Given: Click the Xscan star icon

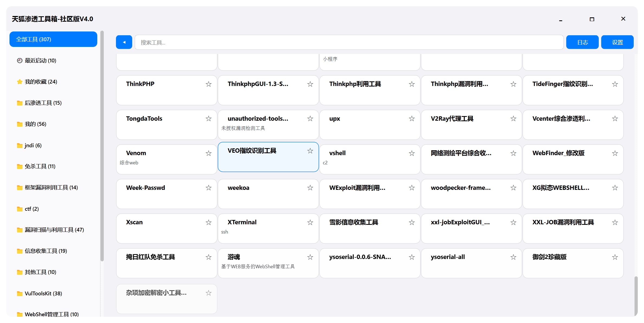Looking at the screenshot, I should pos(208,222).
